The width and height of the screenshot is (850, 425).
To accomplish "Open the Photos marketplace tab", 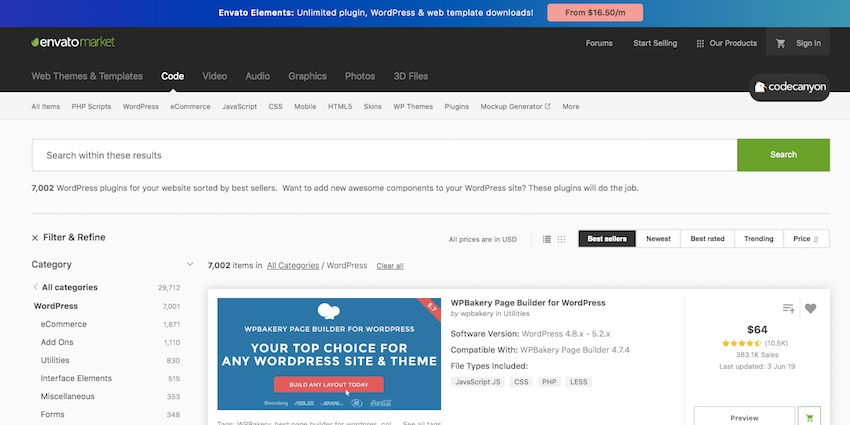I will [x=360, y=76].
